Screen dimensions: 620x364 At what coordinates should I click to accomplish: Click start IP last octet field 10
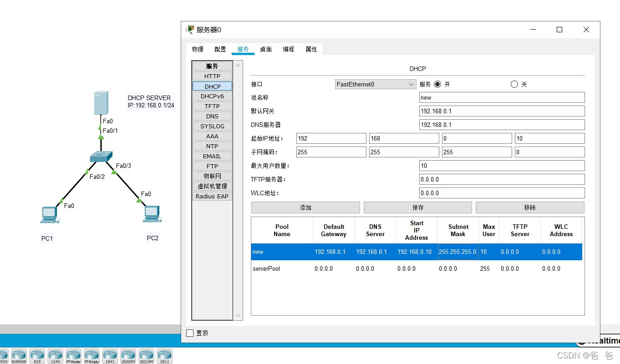549,138
